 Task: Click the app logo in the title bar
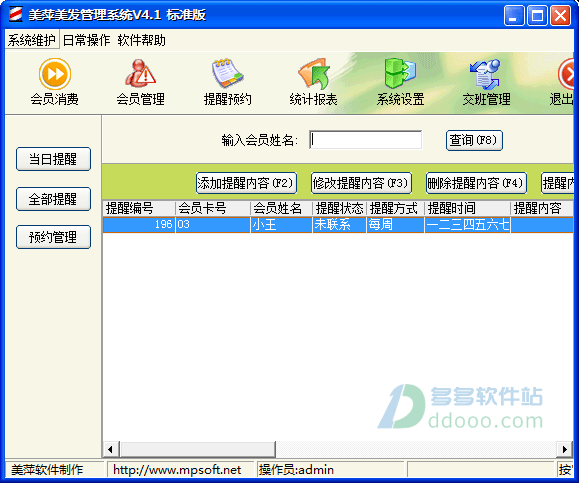16,15
